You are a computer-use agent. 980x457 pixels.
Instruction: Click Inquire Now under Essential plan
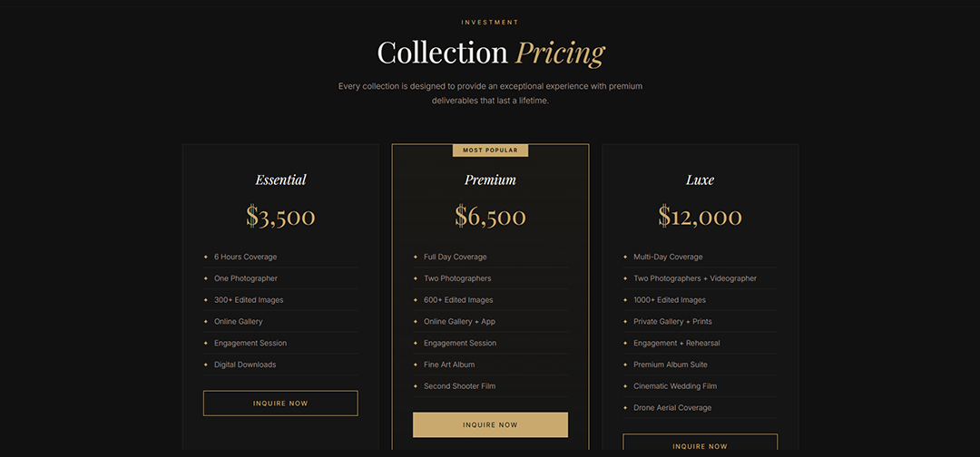pyautogui.click(x=280, y=404)
